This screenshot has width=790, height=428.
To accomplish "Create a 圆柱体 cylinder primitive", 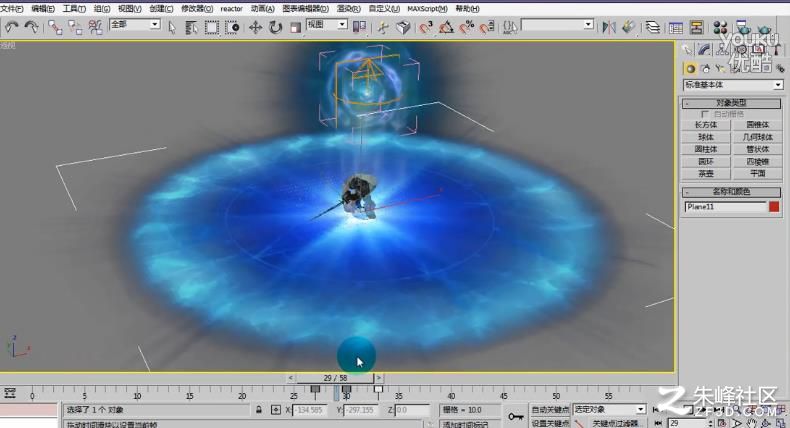I will [x=705, y=149].
